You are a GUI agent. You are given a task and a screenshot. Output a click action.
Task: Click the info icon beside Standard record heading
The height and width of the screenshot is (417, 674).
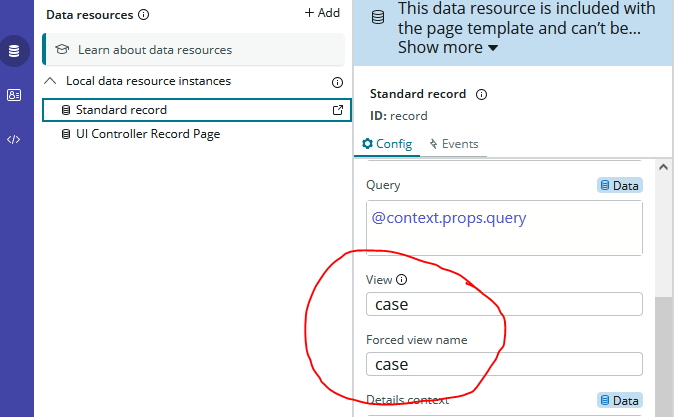tap(481, 95)
